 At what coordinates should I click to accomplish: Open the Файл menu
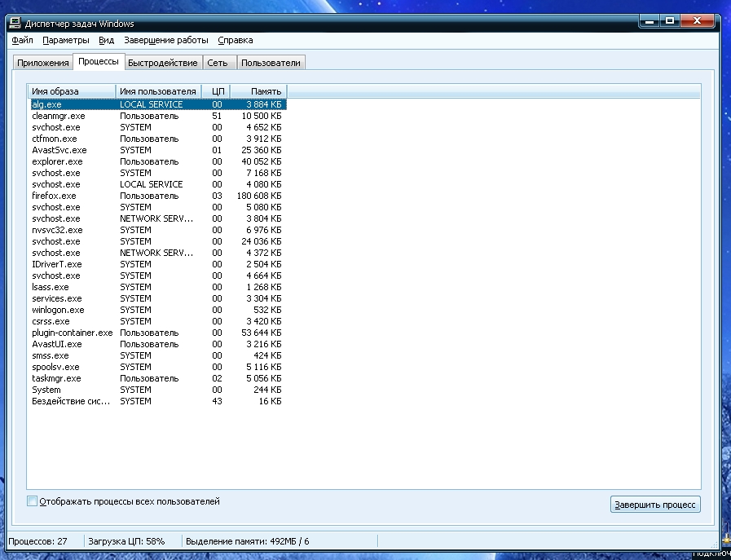[x=22, y=40]
